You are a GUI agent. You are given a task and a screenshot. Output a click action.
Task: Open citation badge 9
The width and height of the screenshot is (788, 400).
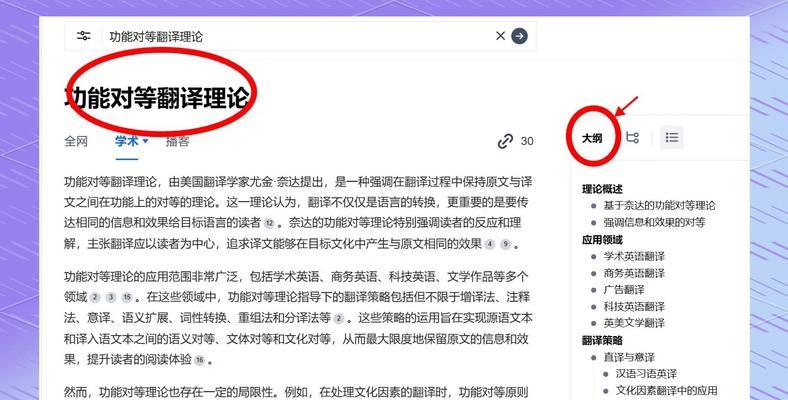point(506,245)
